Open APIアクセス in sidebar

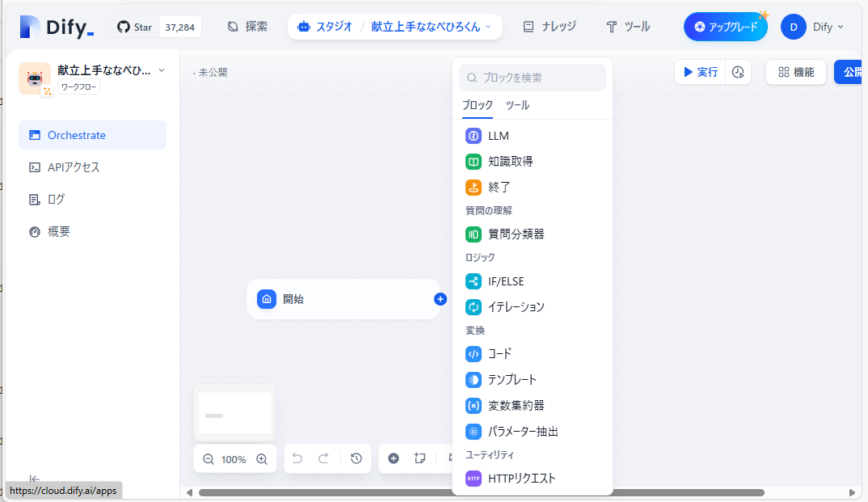pos(92,167)
